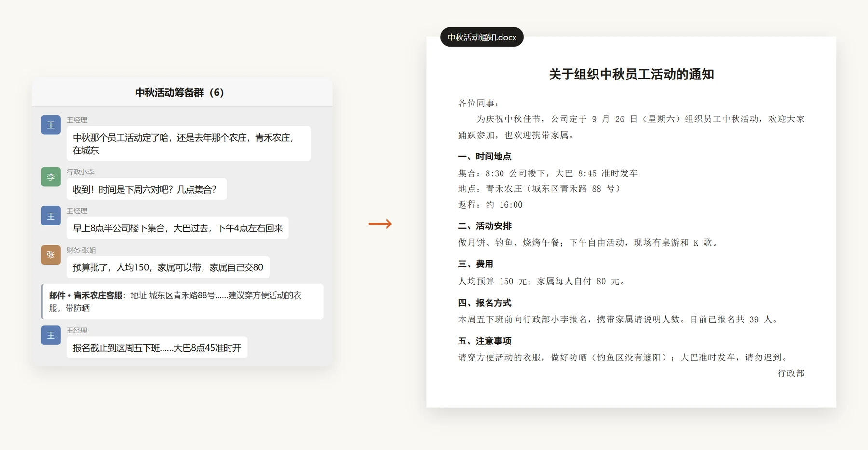Image resolution: width=868 pixels, height=450 pixels.
Task: Select message "收到！时间是下周六对吧？几点集合？"
Action: (147, 189)
